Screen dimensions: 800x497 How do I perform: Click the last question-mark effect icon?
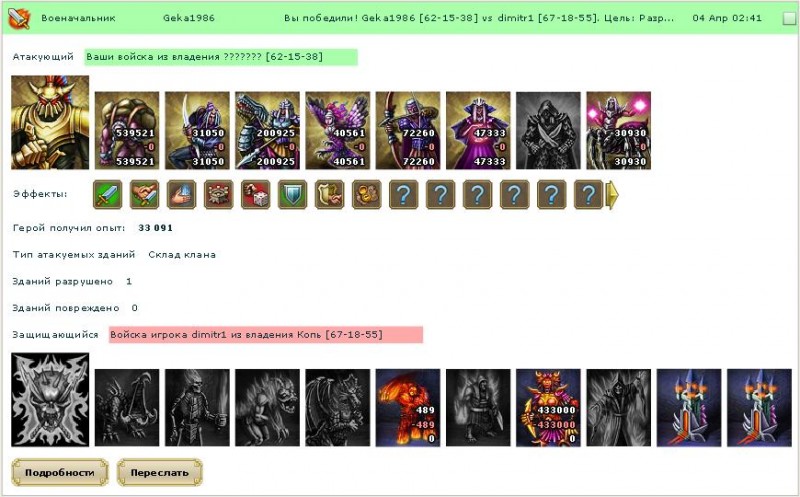tap(588, 194)
